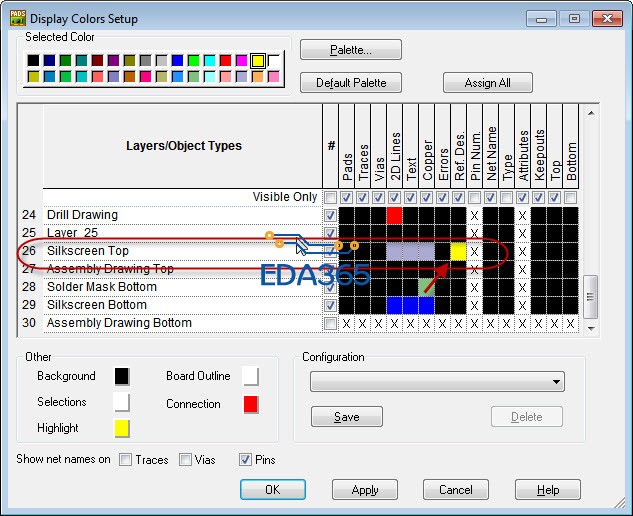Screen dimensions: 633x516
Task: Pick the selected yellow palette swatch
Action: coord(258,61)
